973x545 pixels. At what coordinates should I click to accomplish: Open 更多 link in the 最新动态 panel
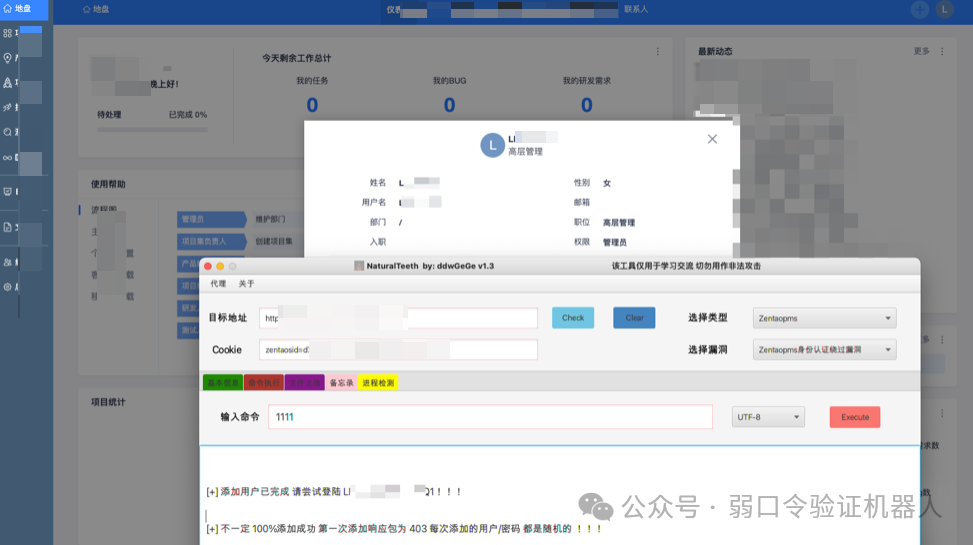tap(921, 51)
